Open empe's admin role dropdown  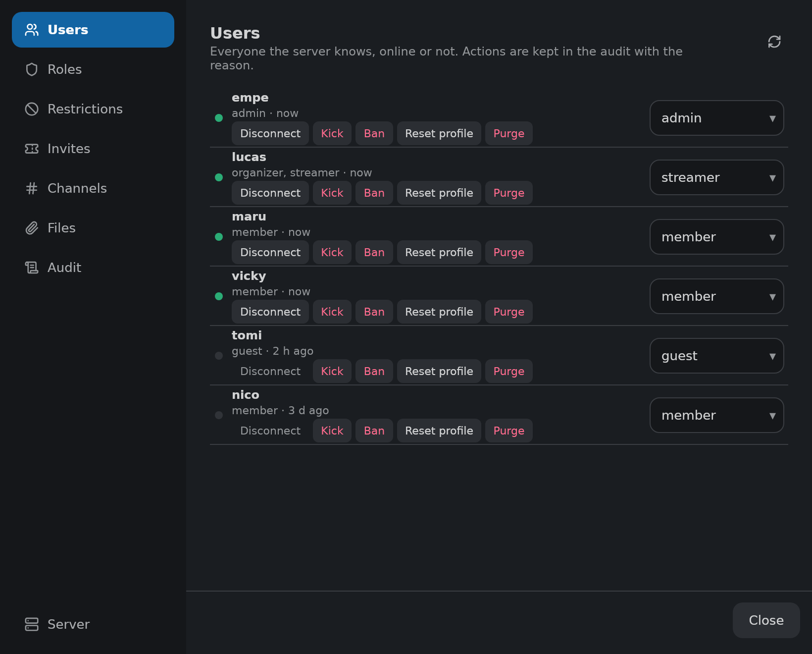pyautogui.click(x=716, y=118)
